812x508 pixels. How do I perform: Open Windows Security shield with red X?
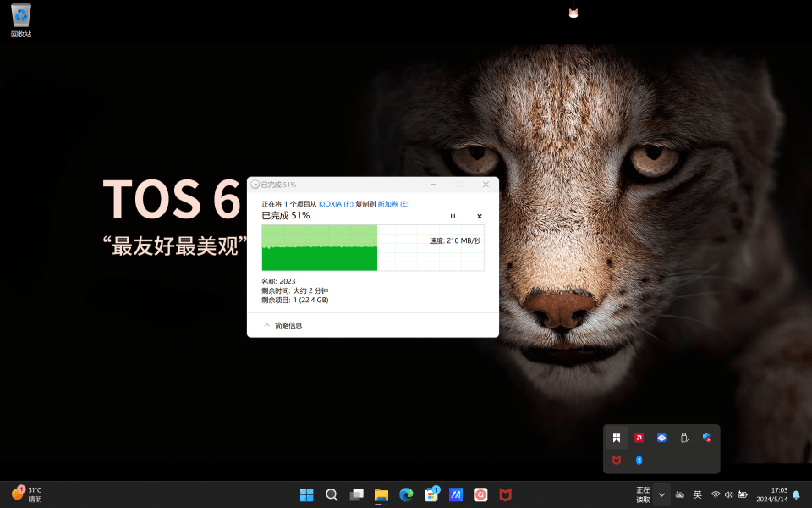click(x=707, y=438)
